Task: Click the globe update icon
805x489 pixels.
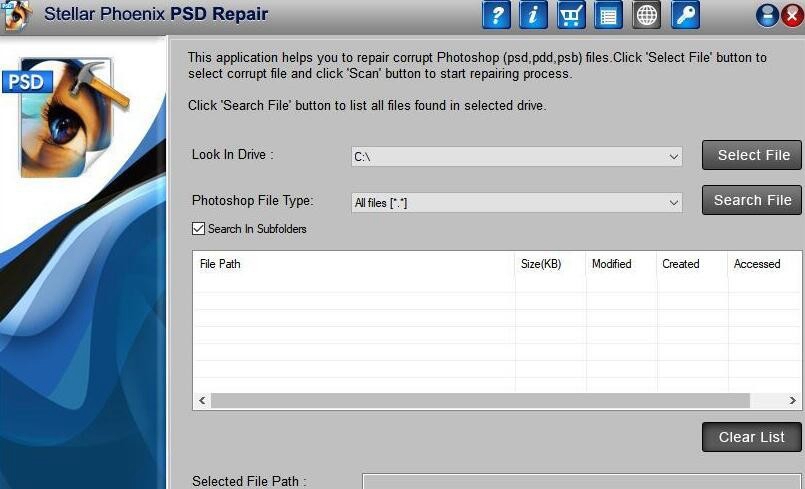Action: tap(646, 15)
